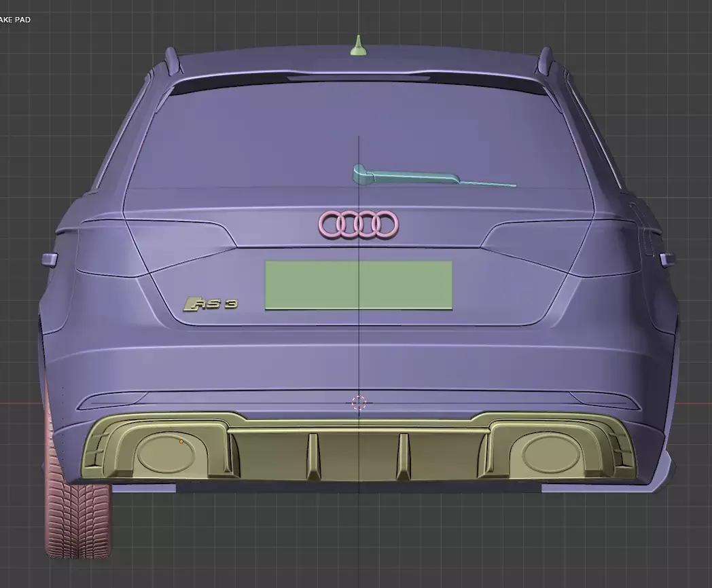712x588 pixels.
Task: Click the left center diffuser fin
Action: point(313,458)
